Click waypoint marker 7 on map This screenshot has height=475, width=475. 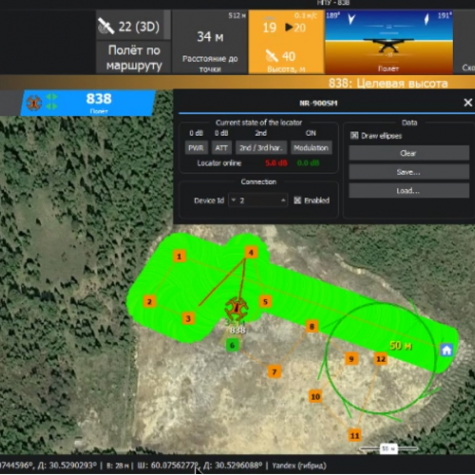point(274,372)
